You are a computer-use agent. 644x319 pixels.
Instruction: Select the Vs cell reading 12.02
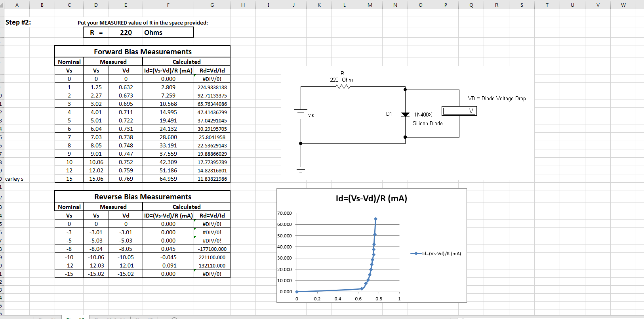pos(96,170)
